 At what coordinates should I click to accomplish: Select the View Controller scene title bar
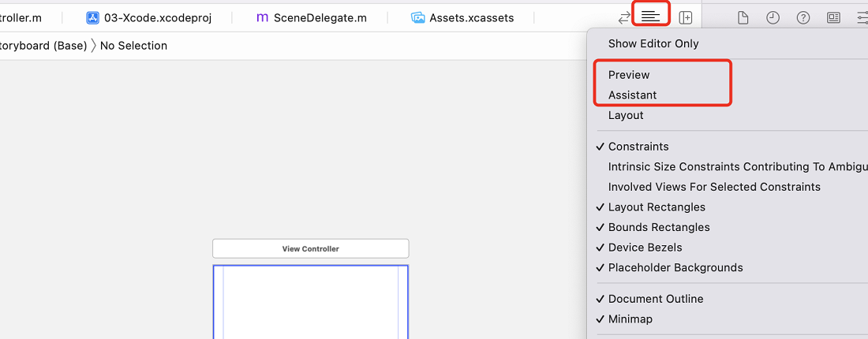click(x=311, y=248)
